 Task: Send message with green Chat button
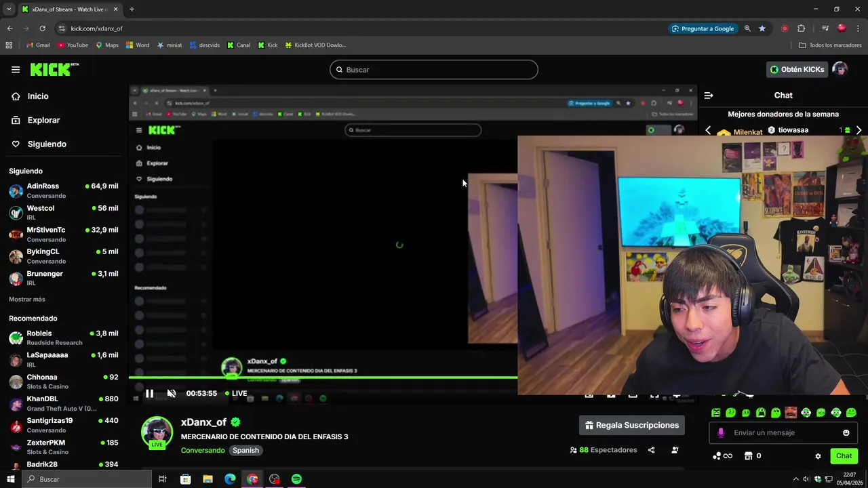844,456
